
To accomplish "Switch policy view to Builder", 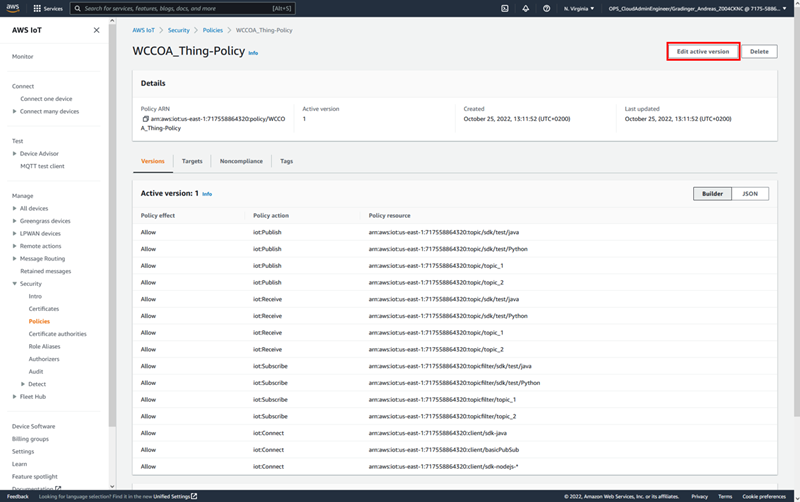I will (x=712, y=193).
